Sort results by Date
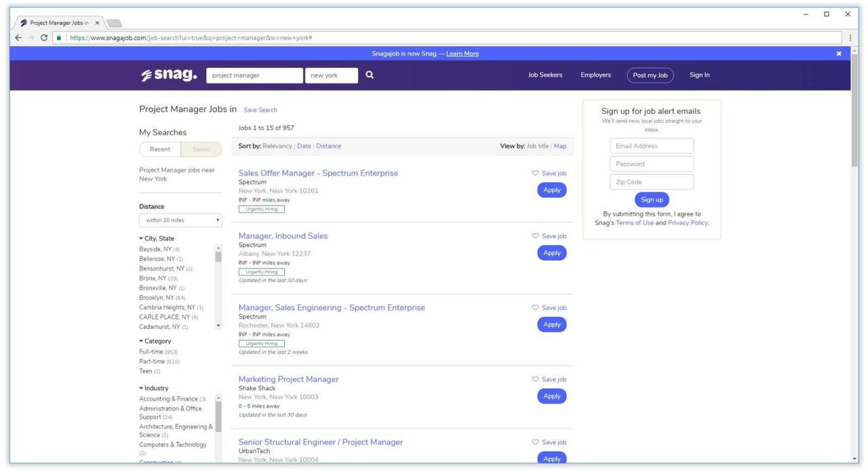This screenshot has height=470, width=868. (304, 146)
